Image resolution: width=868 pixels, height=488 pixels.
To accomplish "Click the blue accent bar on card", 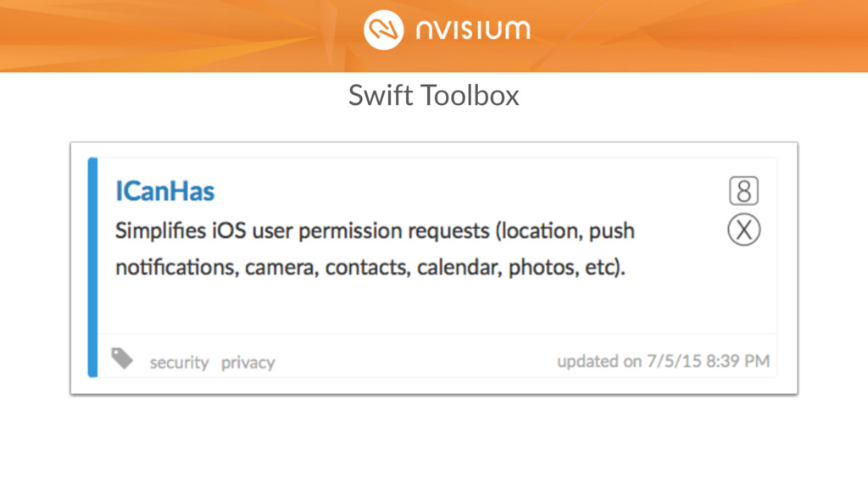I will point(92,267).
